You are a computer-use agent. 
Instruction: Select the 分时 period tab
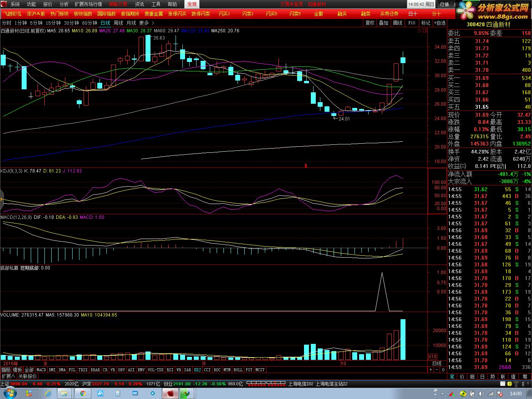click(6, 23)
